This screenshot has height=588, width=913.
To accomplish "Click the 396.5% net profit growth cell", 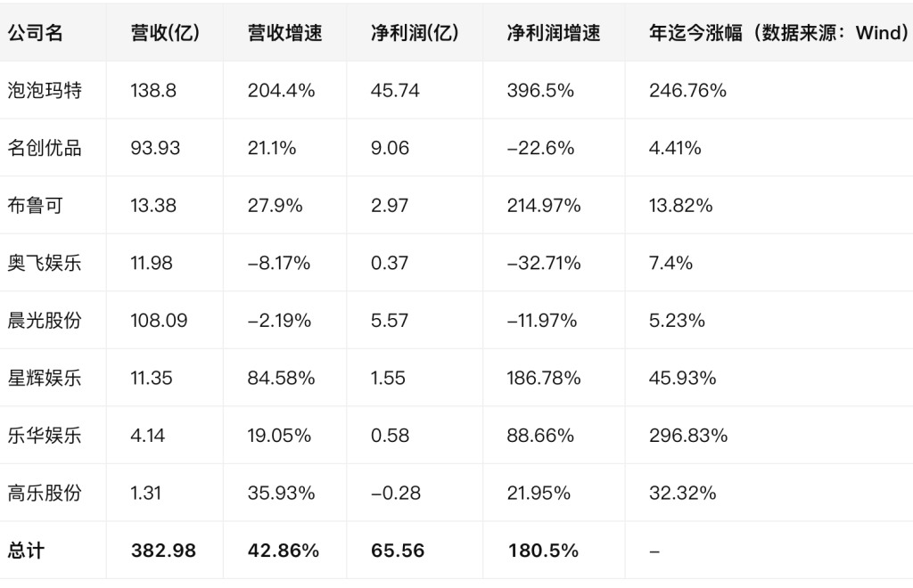I will tap(540, 90).
